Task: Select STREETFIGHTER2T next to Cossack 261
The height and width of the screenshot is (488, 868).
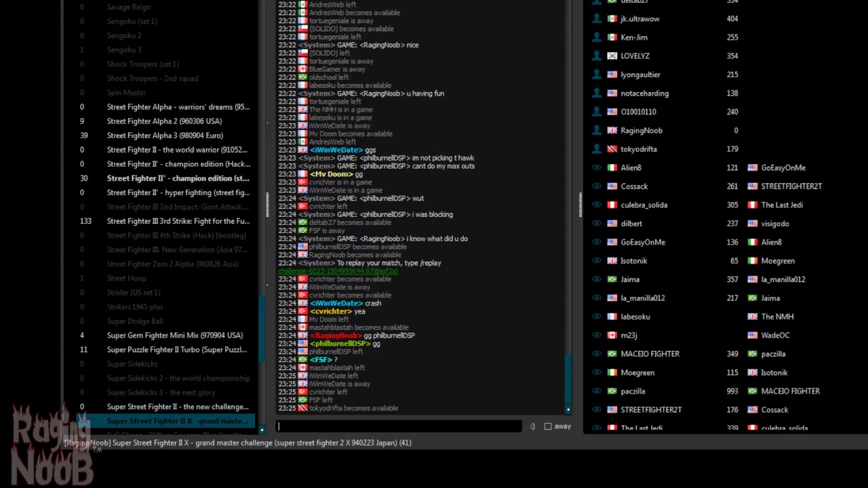Action: tap(791, 186)
